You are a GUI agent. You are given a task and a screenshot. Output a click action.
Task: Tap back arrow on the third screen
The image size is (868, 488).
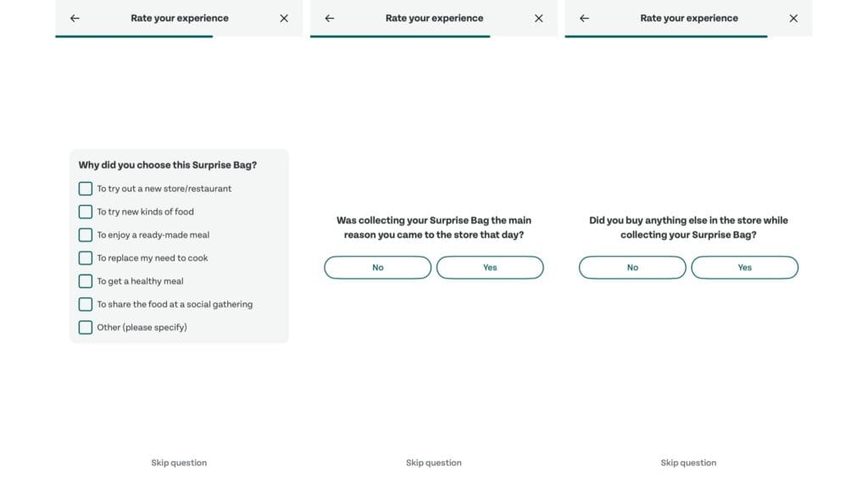tap(584, 19)
